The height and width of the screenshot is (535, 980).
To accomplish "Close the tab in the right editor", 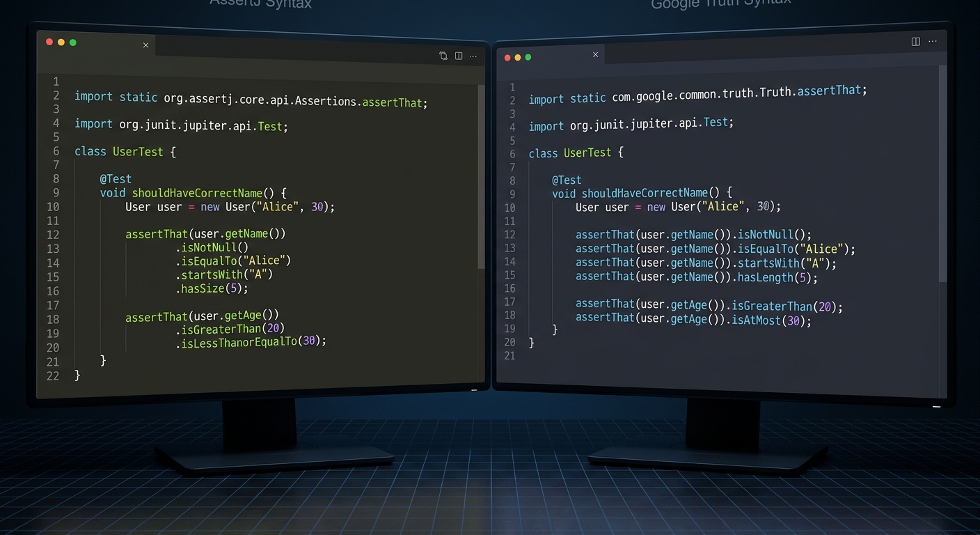I will pyautogui.click(x=595, y=54).
